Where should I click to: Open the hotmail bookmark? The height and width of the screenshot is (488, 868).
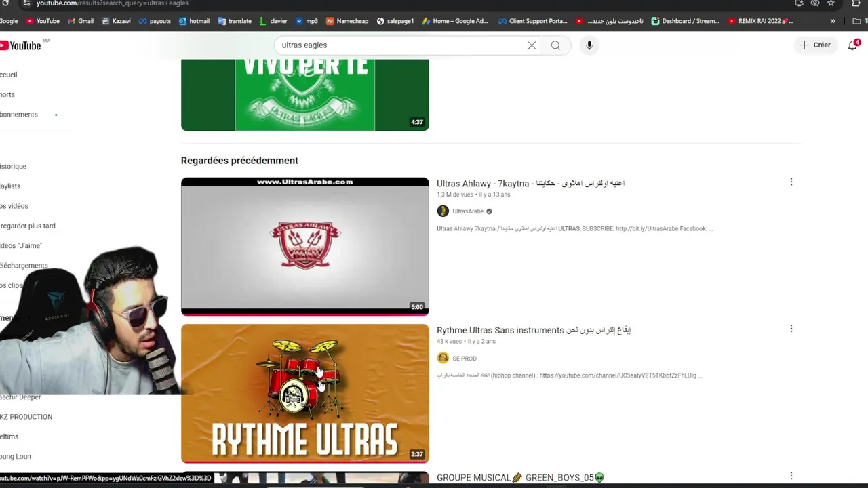tap(194, 21)
